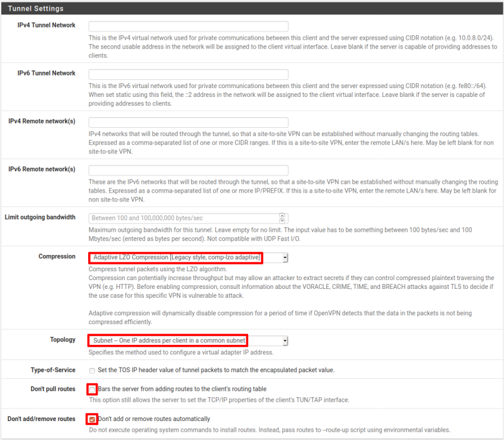The height and width of the screenshot is (440, 504).
Task: Click the IPv6 Tunnel Network input field
Action: pyautogui.click(x=188, y=74)
